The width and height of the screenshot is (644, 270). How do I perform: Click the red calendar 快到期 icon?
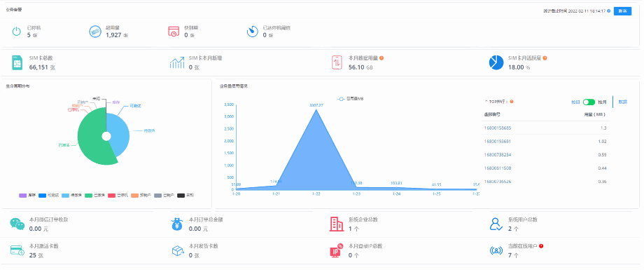(x=174, y=32)
